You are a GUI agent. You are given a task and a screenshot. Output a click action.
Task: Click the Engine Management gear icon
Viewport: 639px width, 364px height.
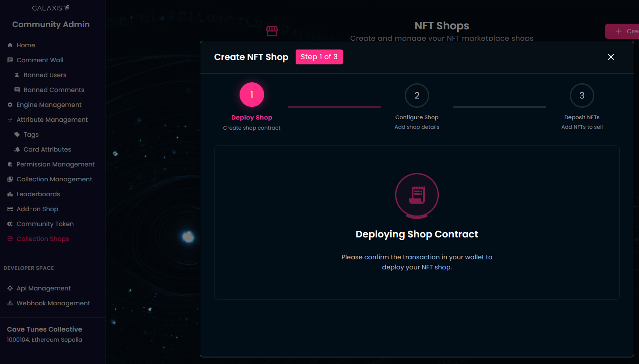10,105
